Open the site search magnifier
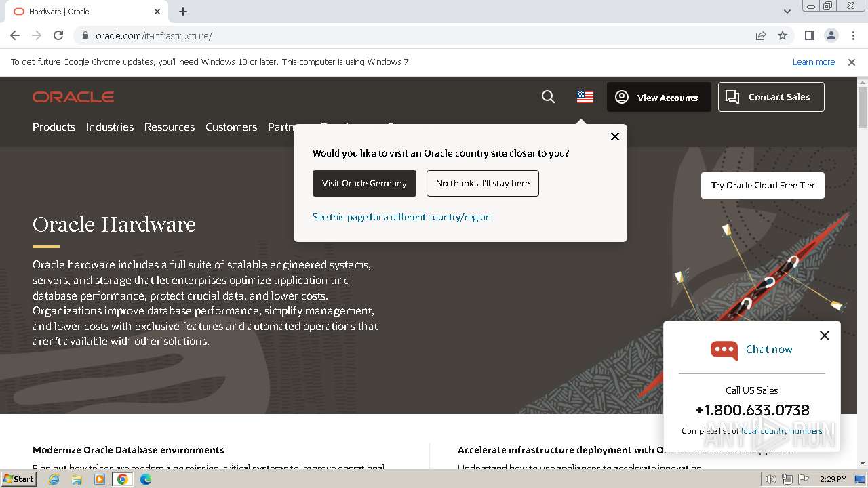The height and width of the screenshot is (488, 868). [549, 97]
